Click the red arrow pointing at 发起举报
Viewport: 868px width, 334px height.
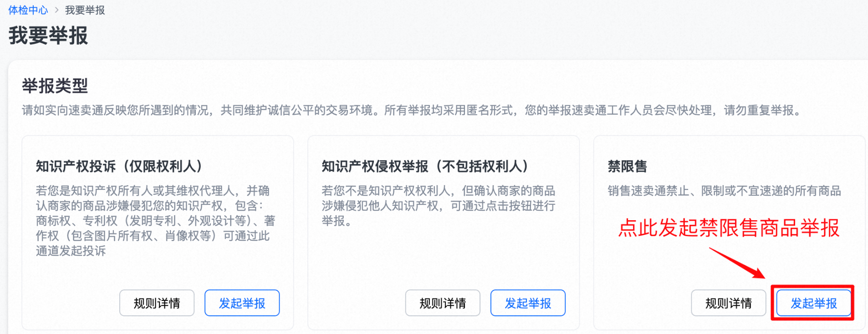737,263
